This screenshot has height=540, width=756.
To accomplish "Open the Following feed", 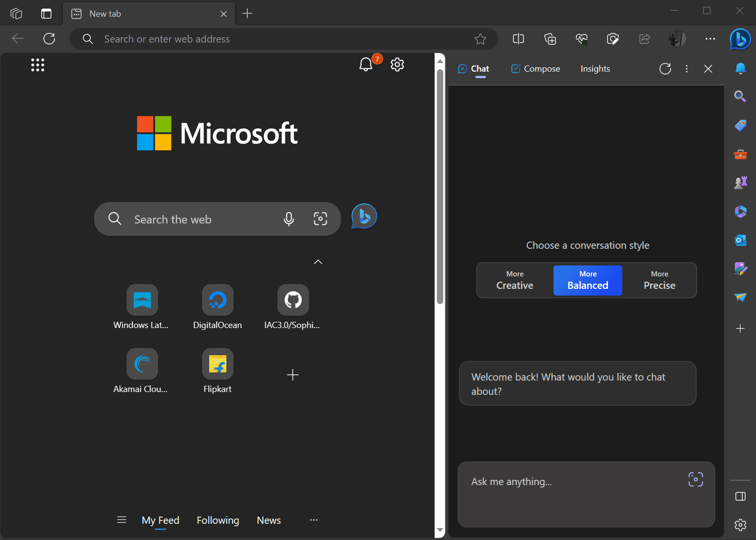I will [x=218, y=520].
